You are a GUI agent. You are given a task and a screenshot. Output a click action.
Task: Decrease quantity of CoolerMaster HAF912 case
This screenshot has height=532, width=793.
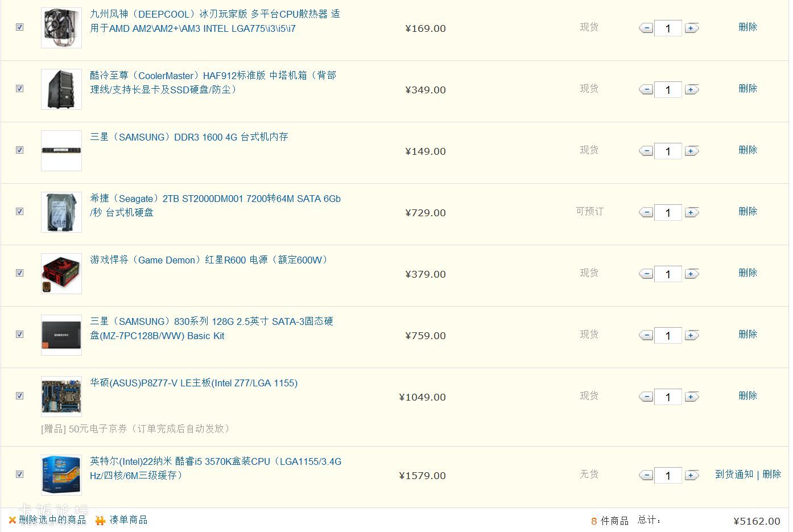[x=646, y=89]
